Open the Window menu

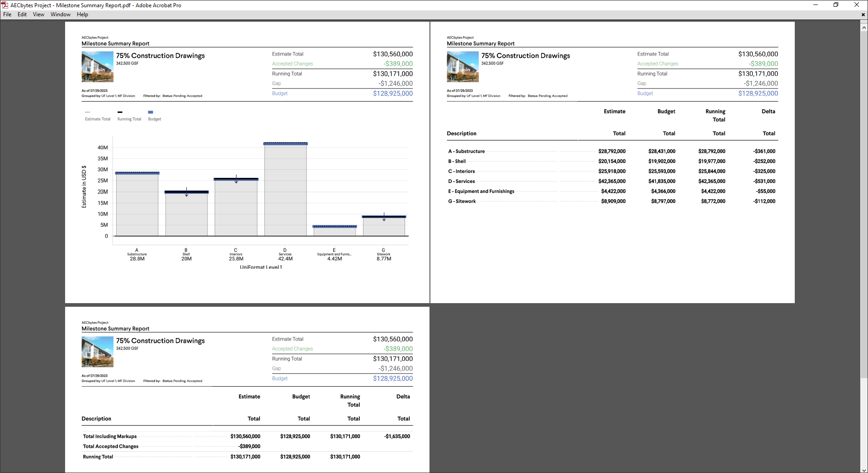coord(61,14)
